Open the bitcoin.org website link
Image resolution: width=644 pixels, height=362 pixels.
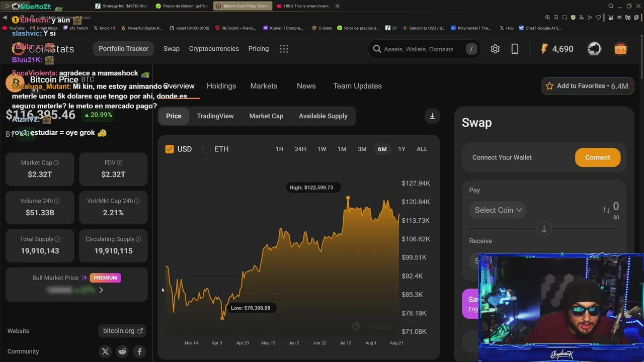tap(123, 331)
